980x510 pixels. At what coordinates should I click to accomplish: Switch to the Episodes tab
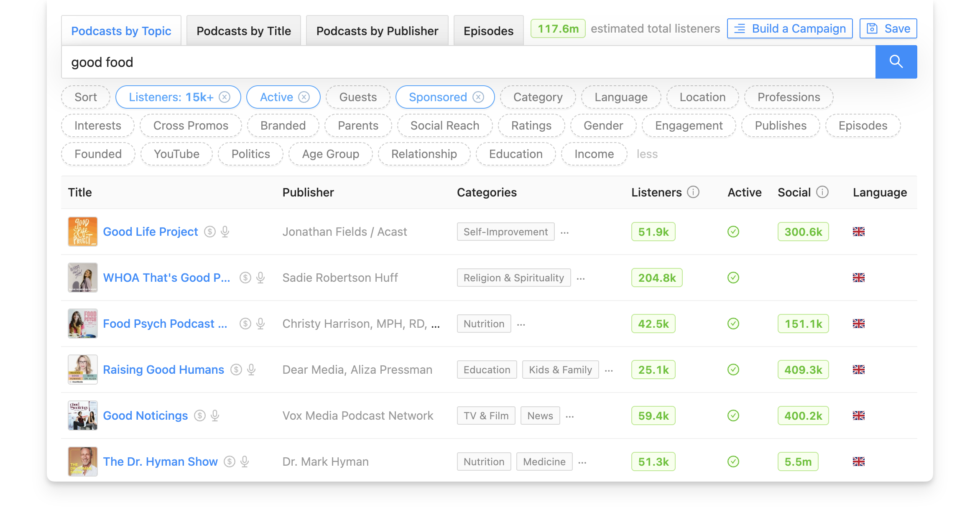pyautogui.click(x=488, y=30)
